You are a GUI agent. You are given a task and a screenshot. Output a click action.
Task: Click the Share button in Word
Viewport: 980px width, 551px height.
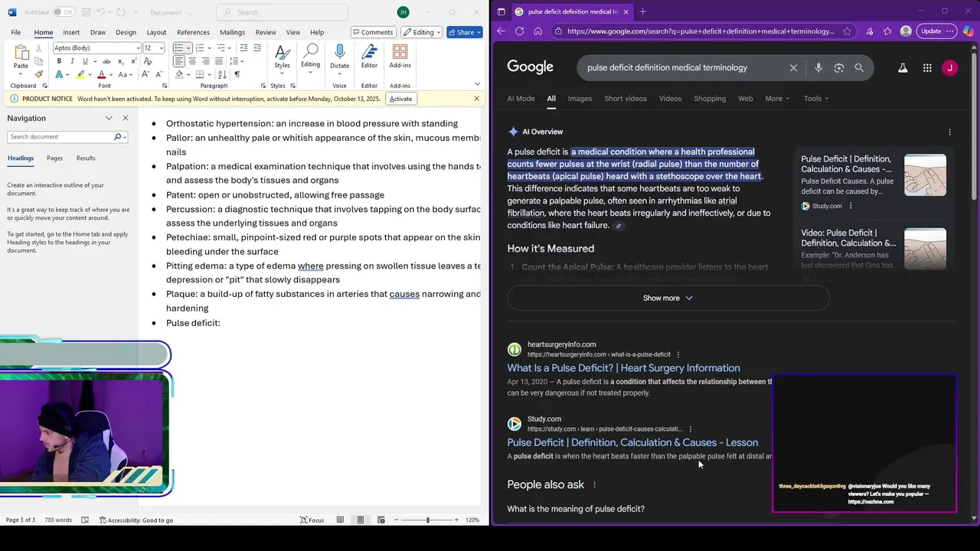tap(465, 32)
